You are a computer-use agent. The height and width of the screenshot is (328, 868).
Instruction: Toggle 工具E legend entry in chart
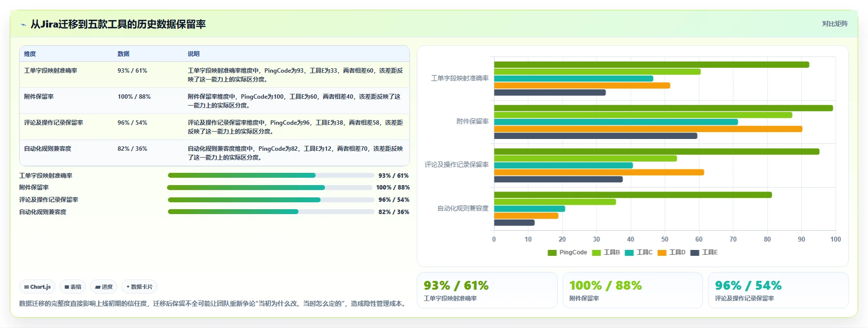point(705,252)
